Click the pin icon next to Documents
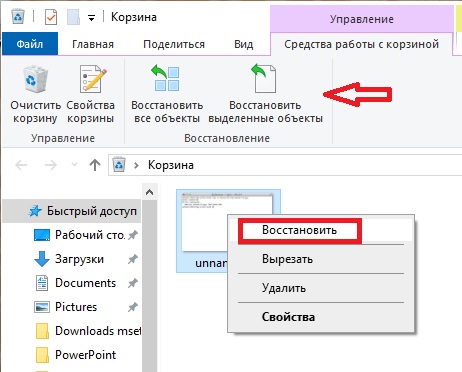The height and width of the screenshot is (372, 462). coord(133,283)
